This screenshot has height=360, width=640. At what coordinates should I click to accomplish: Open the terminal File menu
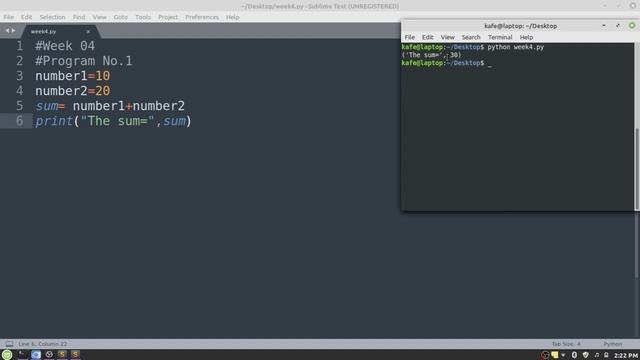tap(410, 37)
